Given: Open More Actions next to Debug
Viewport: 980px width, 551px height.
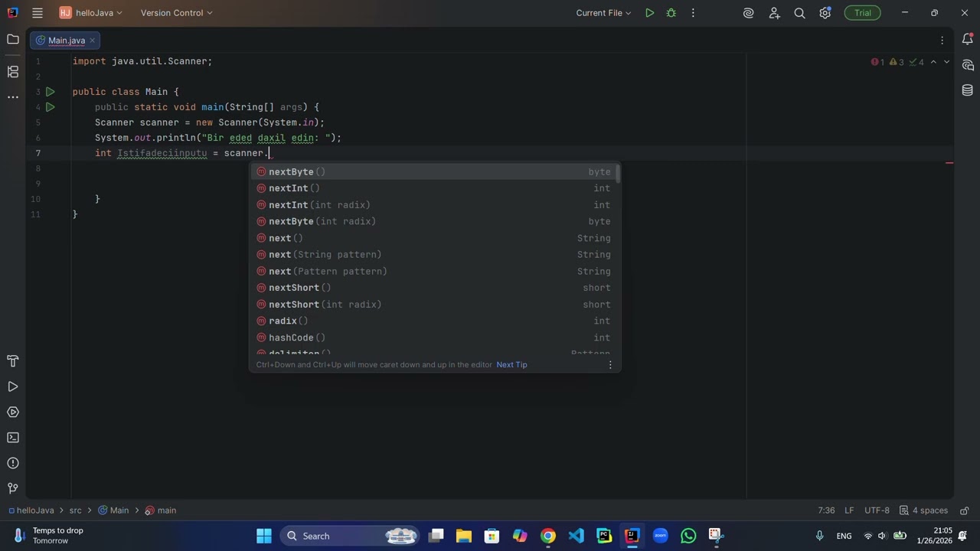Looking at the screenshot, I should pyautogui.click(x=693, y=13).
